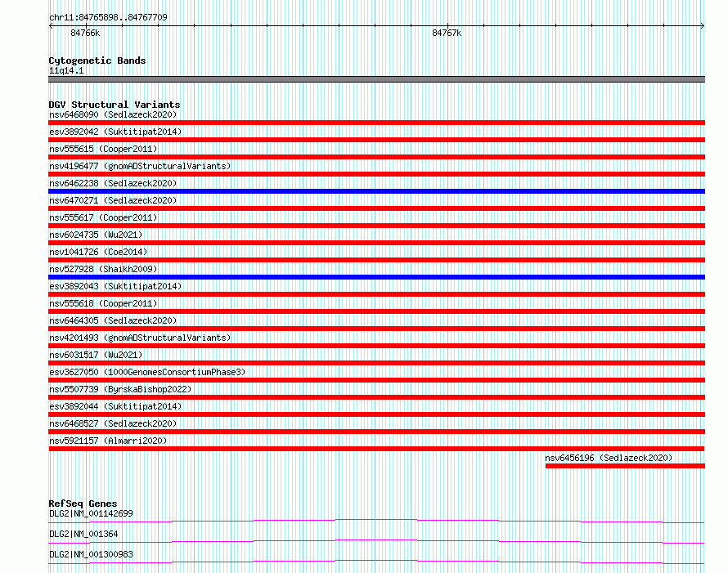The height and width of the screenshot is (573, 728).
Task: Open esv3892042 (Suktitipat2014) variant label
Action: tap(115, 132)
